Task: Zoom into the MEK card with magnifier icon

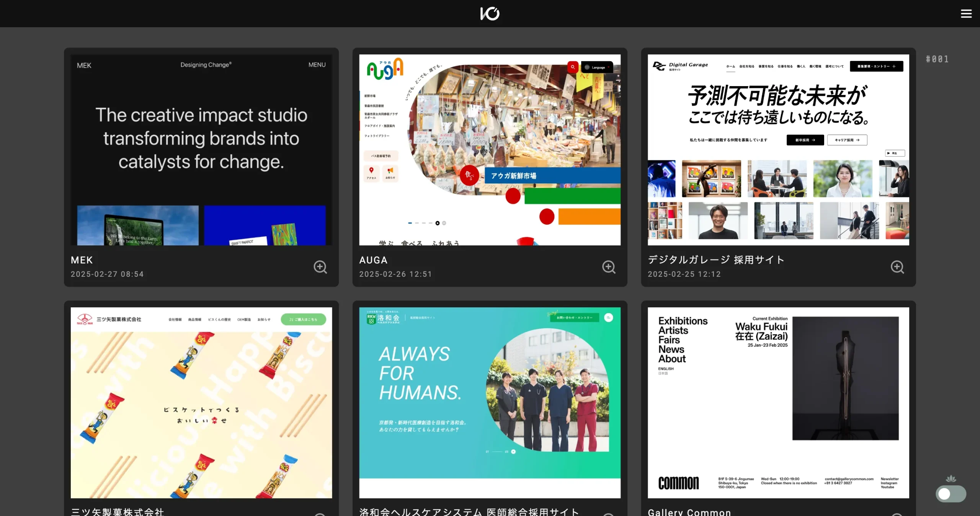Action: pyautogui.click(x=320, y=267)
